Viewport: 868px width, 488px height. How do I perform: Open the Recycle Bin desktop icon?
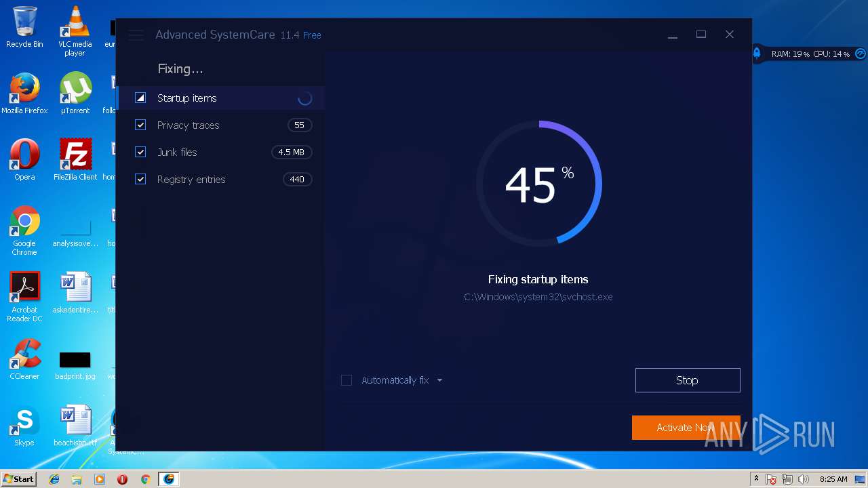point(24,27)
